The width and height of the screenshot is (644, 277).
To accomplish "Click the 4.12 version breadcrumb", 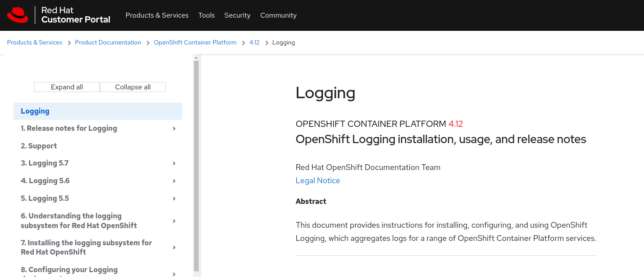I will click(x=255, y=43).
